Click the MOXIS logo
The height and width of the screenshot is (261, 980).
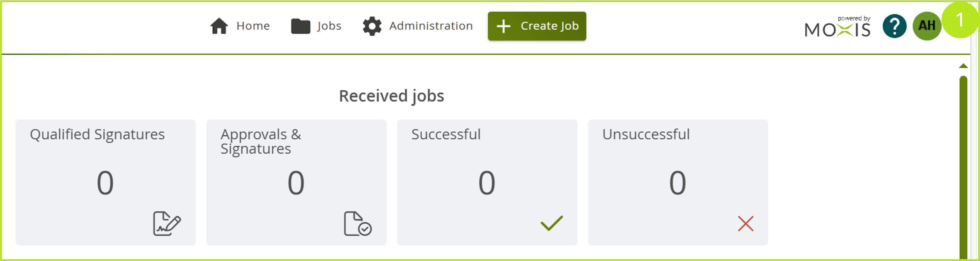pyautogui.click(x=837, y=28)
